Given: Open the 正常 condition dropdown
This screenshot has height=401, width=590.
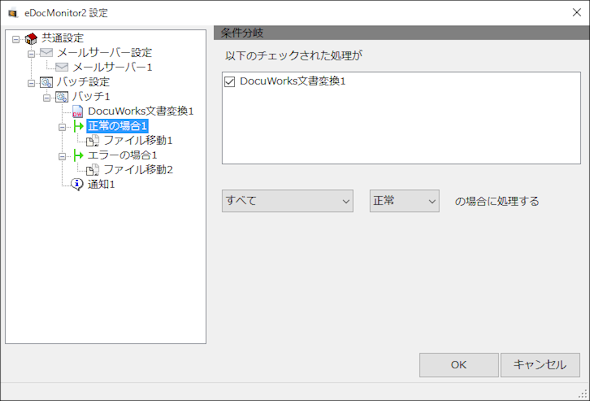Looking at the screenshot, I should 404,201.
